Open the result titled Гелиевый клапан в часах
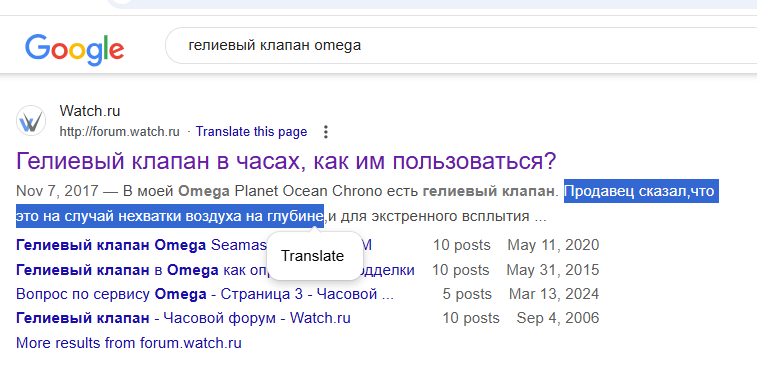 286,161
